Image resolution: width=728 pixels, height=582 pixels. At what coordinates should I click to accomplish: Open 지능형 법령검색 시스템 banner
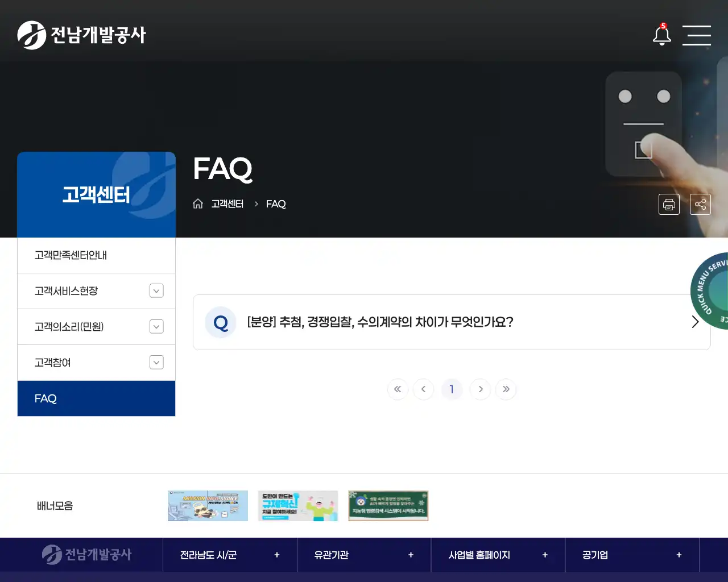pos(388,506)
